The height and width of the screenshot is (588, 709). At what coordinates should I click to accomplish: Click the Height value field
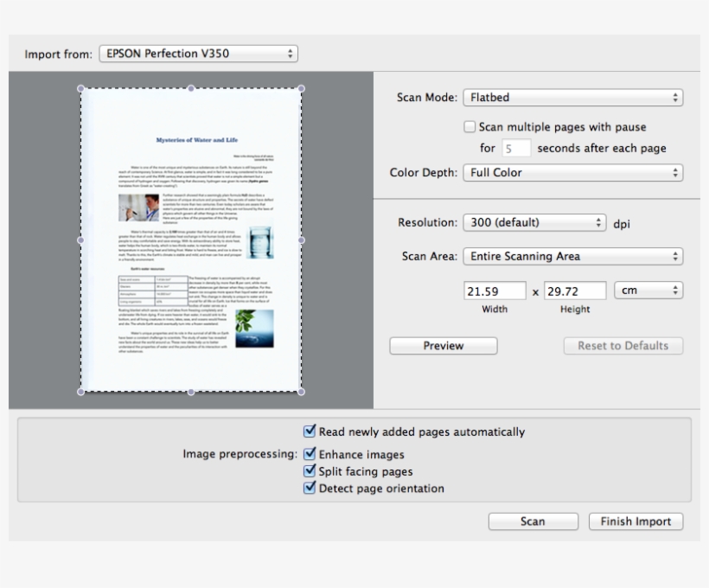tap(574, 290)
